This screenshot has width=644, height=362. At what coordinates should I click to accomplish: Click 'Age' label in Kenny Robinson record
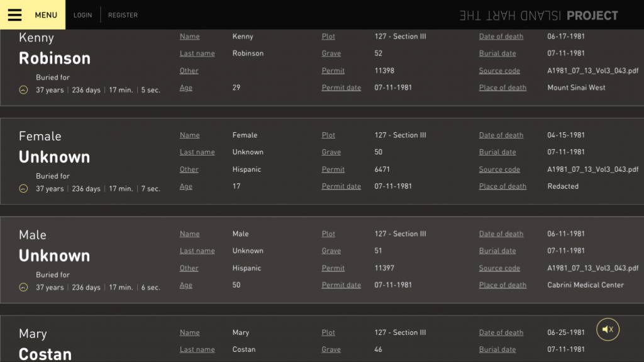pos(186,88)
